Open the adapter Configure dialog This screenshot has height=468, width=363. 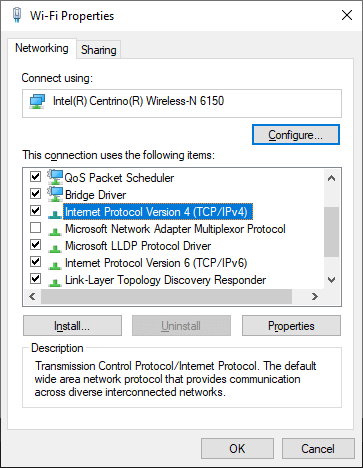[296, 135]
